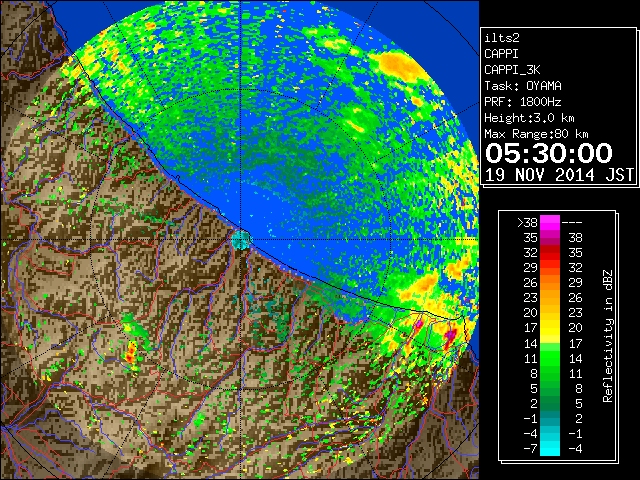Viewport: 640px width, 480px height.
Task: Click the "ilts2" product label
Action: click(x=502, y=38)
